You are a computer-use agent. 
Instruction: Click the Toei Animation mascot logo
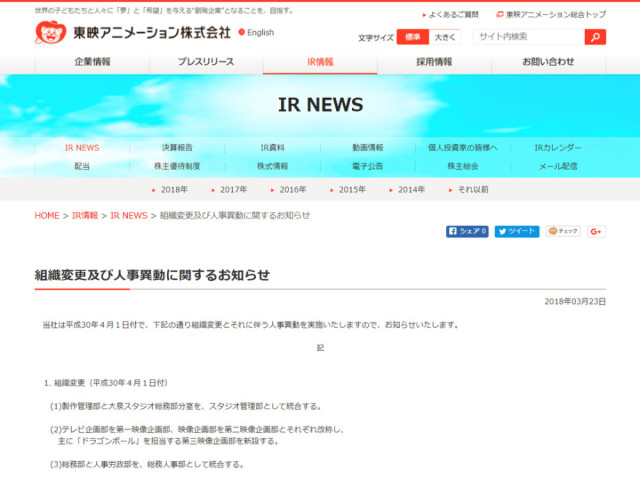coord(51,32)
